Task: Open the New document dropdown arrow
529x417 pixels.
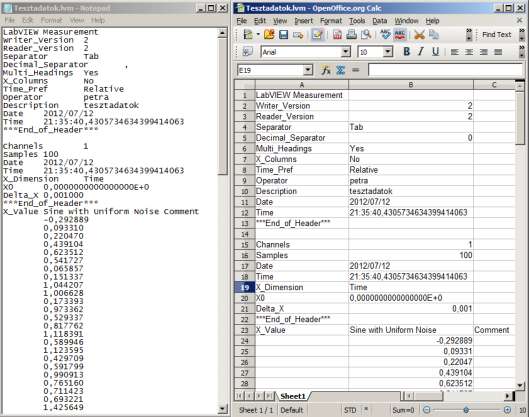Action: pos(258,34)
